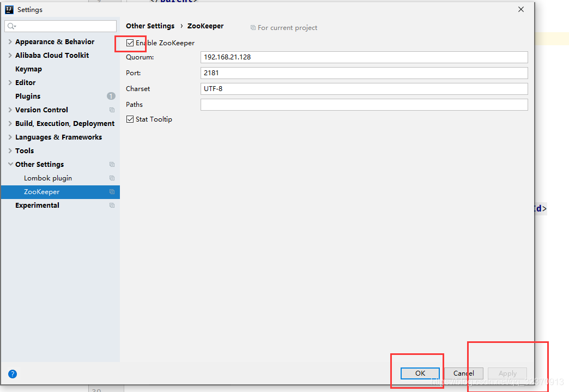This screenshot has height=392, width=569.
Task: Click the empty Paths input field
Action: click(x=364, y=105)
